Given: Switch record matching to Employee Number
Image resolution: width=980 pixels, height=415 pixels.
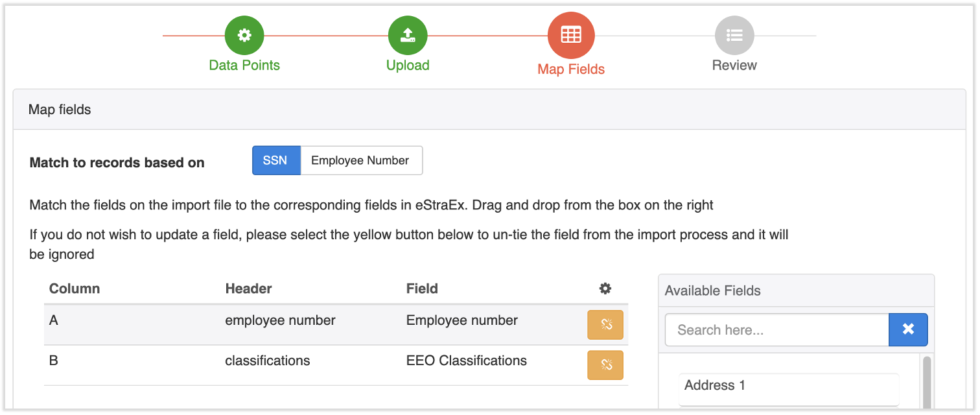Looking at the screenshot, I should coord(360,160).
